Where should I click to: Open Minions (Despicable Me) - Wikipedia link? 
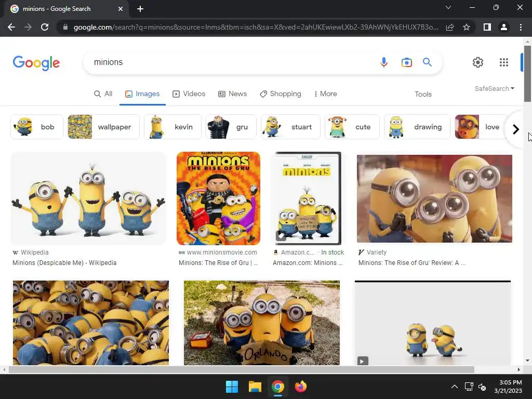coord(64,262)
